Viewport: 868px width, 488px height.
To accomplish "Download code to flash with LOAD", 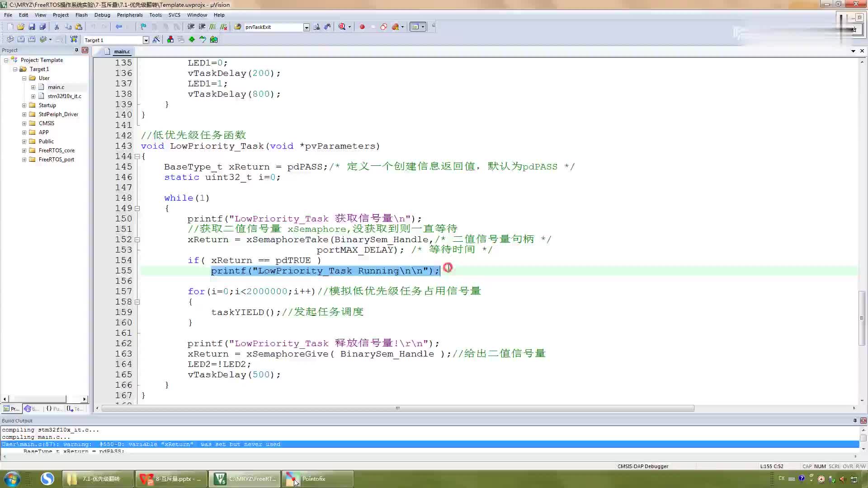I will (74, 39).
